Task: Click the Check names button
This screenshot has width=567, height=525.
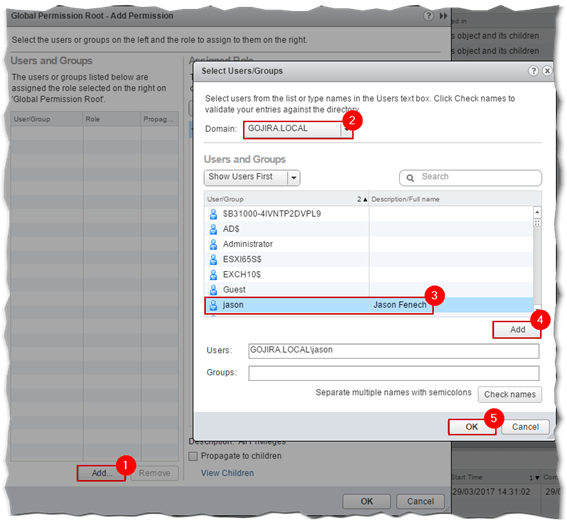Action: click(510, 394)
